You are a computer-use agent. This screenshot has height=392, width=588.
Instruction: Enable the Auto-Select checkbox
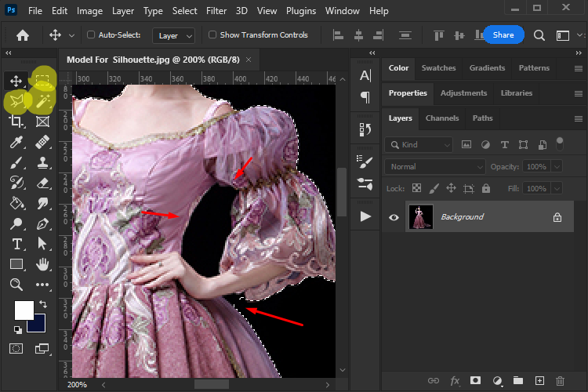(91, 35)
